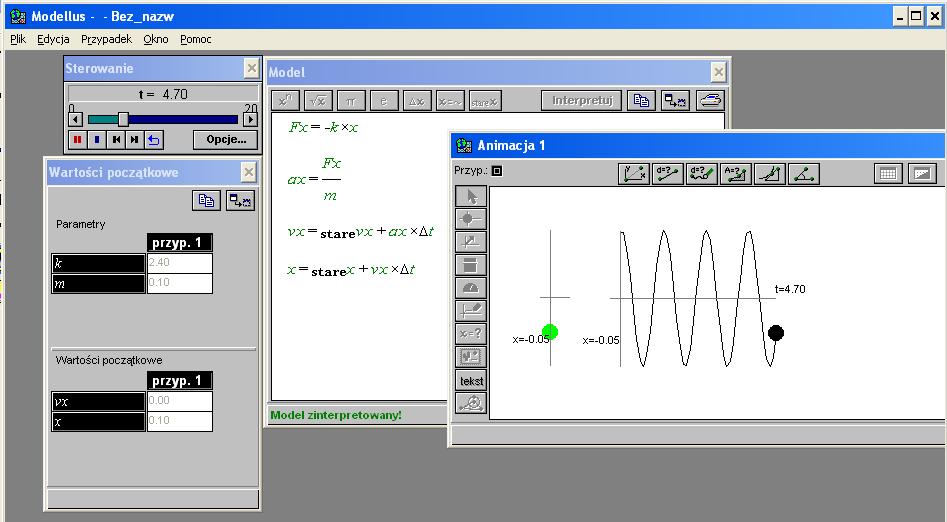This screenshot has height=522, width=947.
Task: Open the Opcje... dialog
Action: tap(226, 140)
